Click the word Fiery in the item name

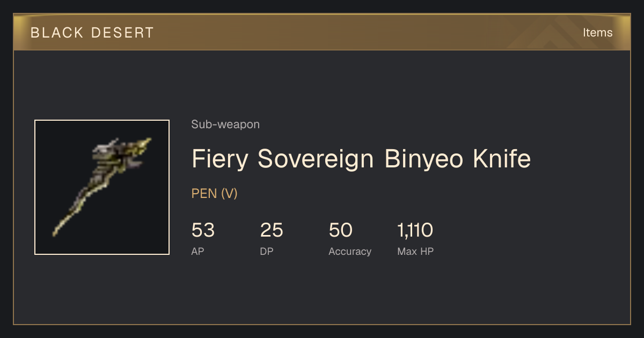pyautogui.click(x=221, y=160)
